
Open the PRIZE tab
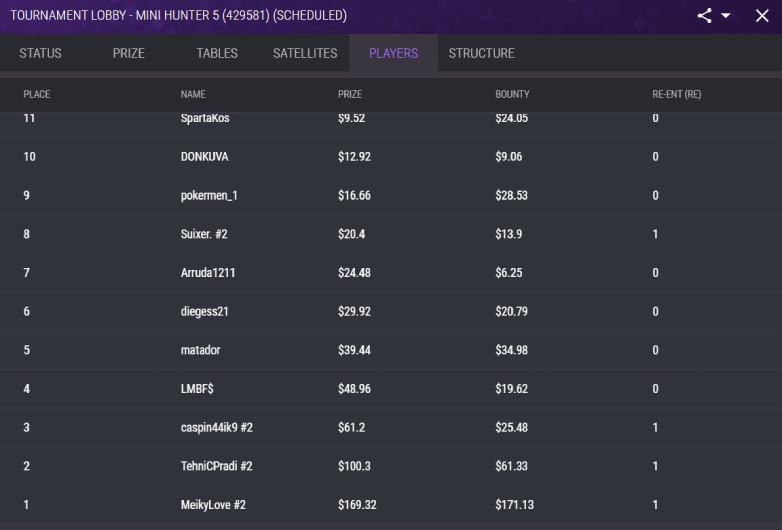tap(129, 53)
